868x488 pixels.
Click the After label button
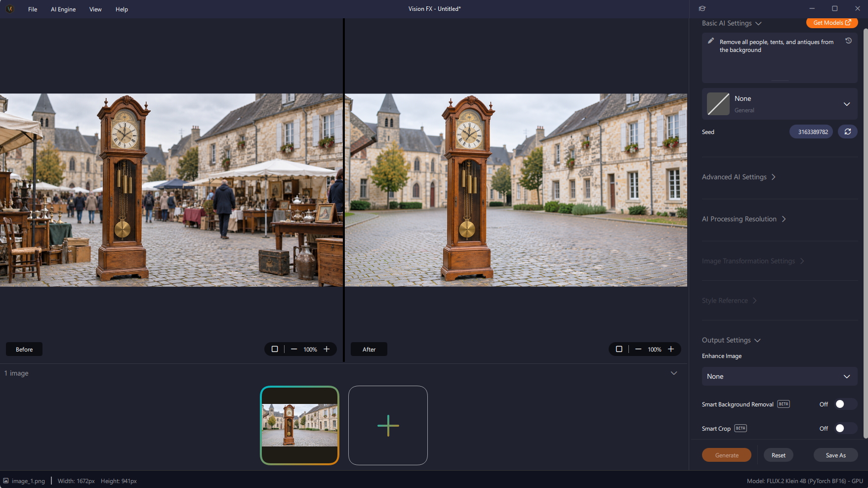(369, 349)
